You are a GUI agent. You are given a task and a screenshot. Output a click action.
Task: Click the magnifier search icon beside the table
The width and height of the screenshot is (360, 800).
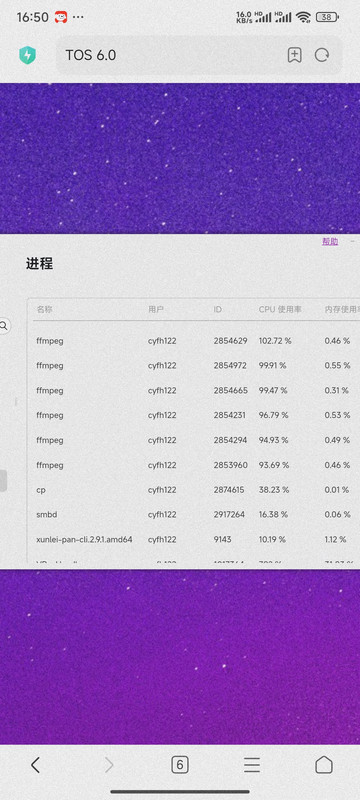click(x=4, y=326)
